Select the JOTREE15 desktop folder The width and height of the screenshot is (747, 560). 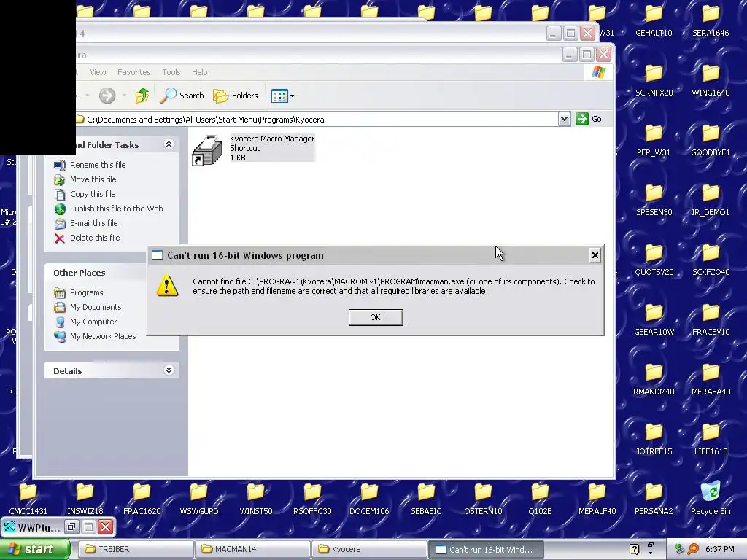tap(654, 438)
